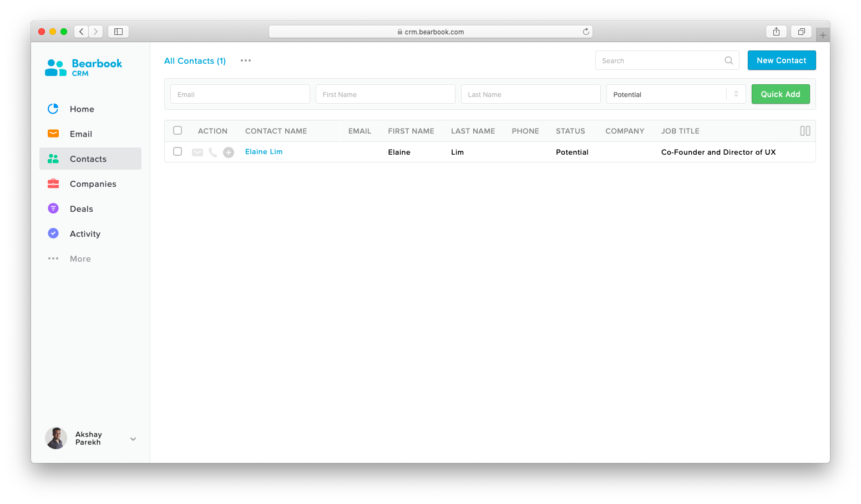861x504 pixels.
Task: Click plus icon in Elaine Lim row
Action: (229, 152)
